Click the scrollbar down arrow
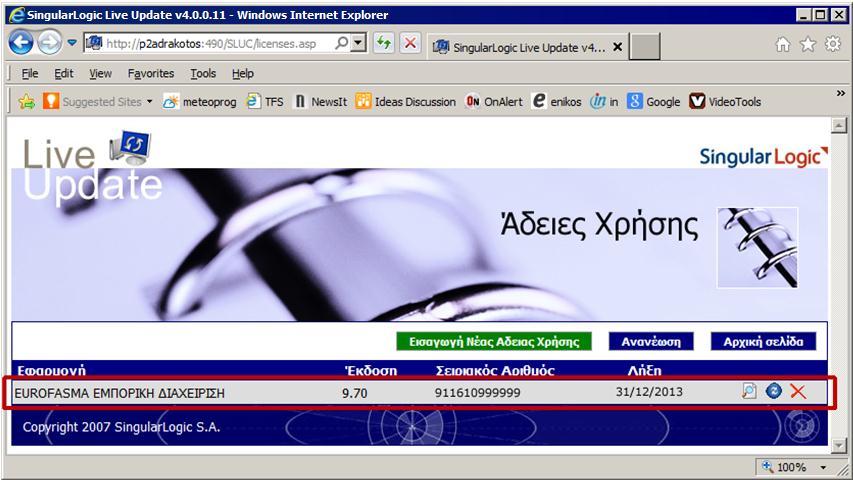This screenshot has height=480, width=853. 839,446
